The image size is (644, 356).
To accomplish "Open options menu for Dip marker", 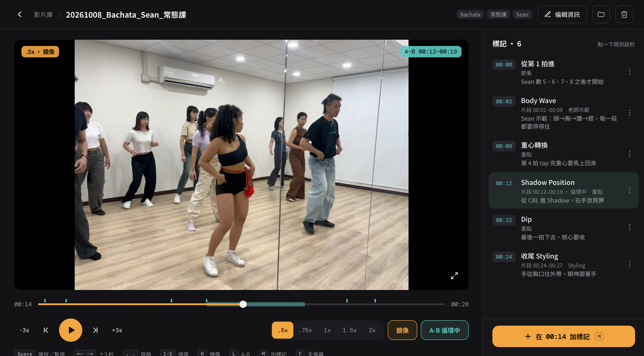I will click(629, 227).
